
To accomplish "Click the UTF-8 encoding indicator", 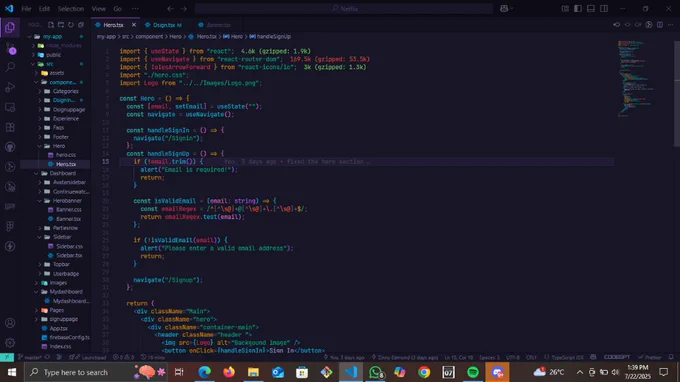I will [x=513, y=357].
